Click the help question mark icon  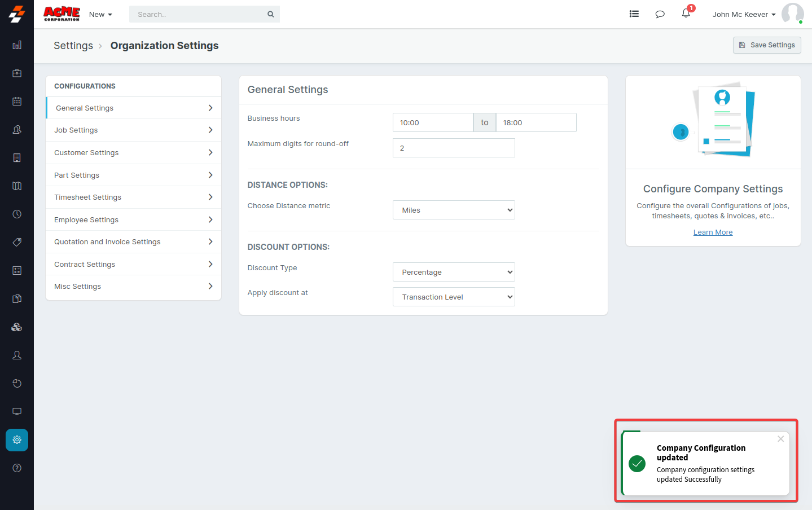tap(17, 468)
